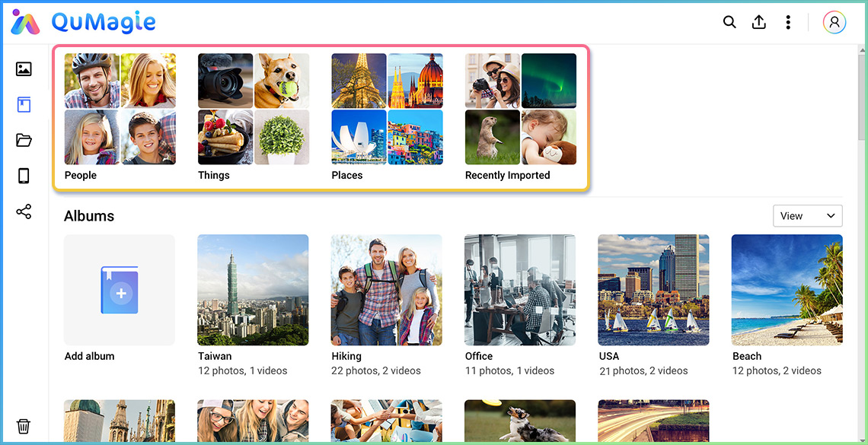Screen dimensions: 868x445
Task: Select the Albums icon in sidebar
Action: click(x=24, y=104)
